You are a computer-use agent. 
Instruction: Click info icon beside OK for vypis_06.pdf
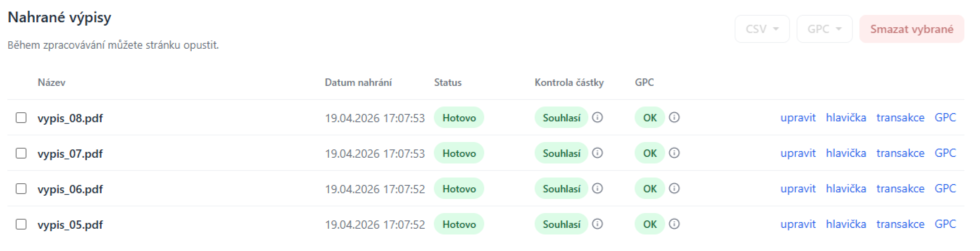[x=674, y=189]
